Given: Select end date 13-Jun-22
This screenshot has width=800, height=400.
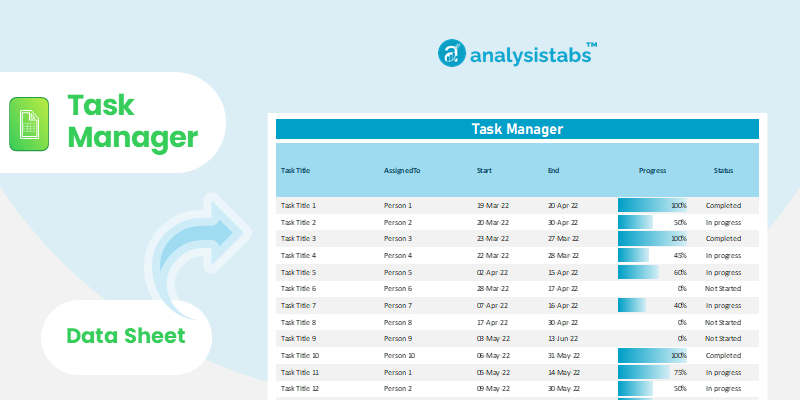Looking at the screenshot, I should pos(563,338).
